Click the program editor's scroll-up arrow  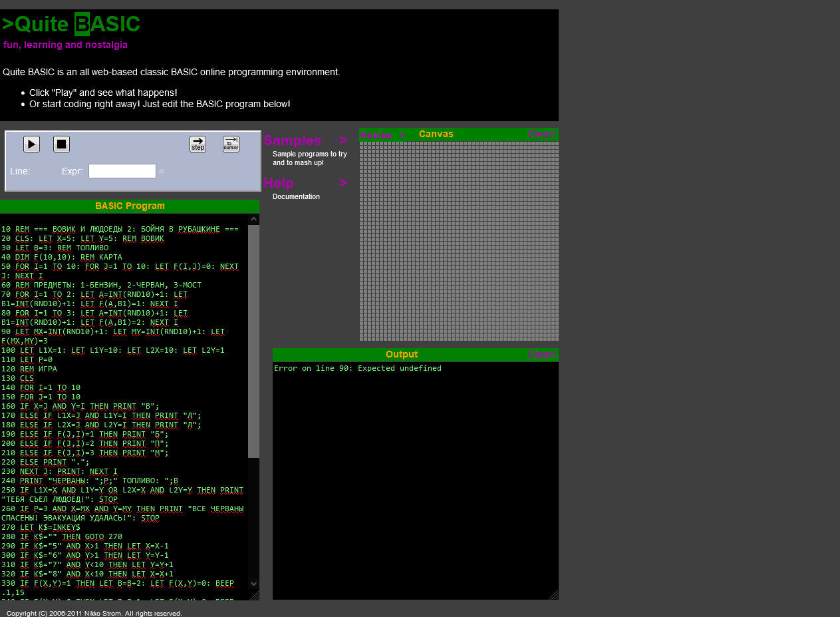tap(253, 219)
